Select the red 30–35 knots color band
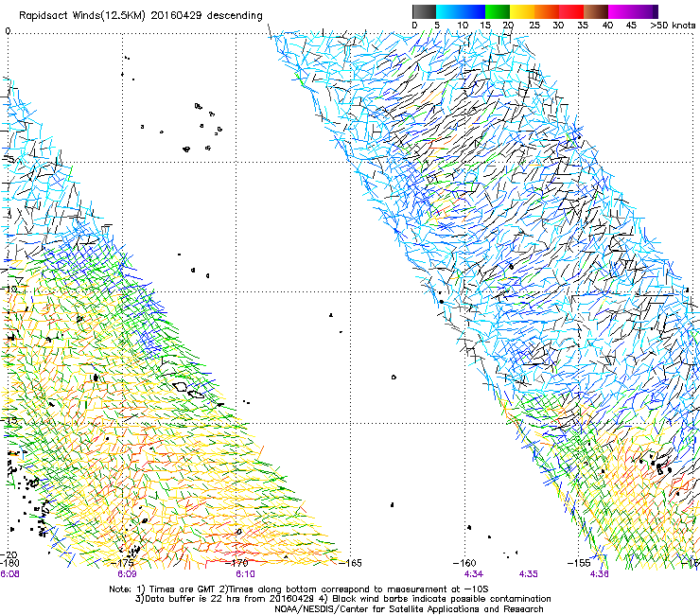The height and width of the screenshot is (615, 700). (x=571, y=11)
